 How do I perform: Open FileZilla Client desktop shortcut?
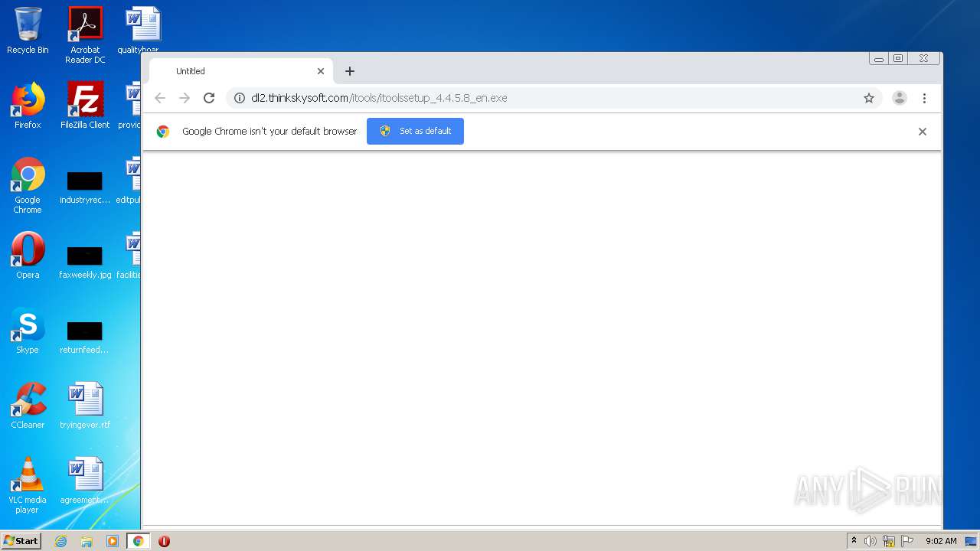tap(85, 106)
